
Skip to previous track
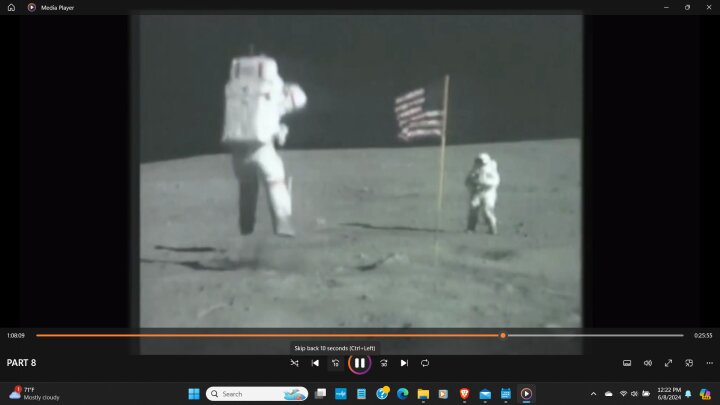click(315, 363)
